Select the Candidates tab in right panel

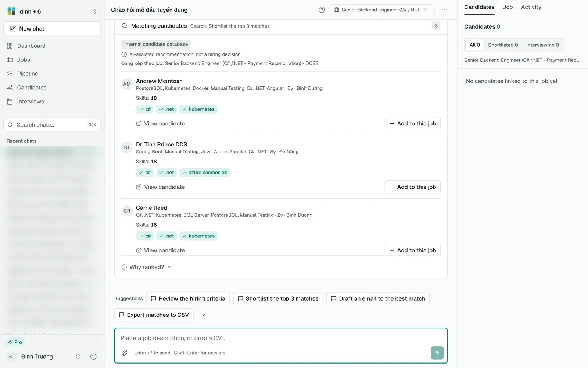479,7
